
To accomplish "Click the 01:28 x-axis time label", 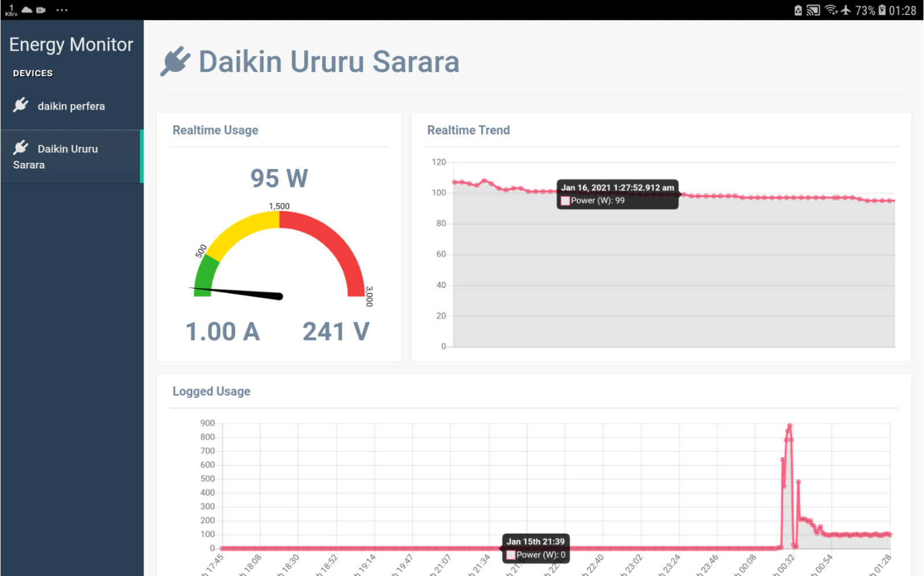I will point(881,564).
